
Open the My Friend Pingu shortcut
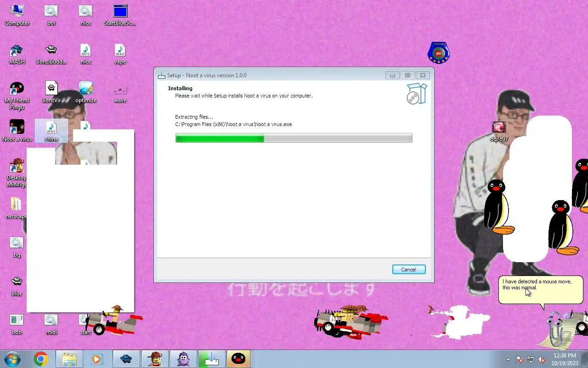pos(17,96)
